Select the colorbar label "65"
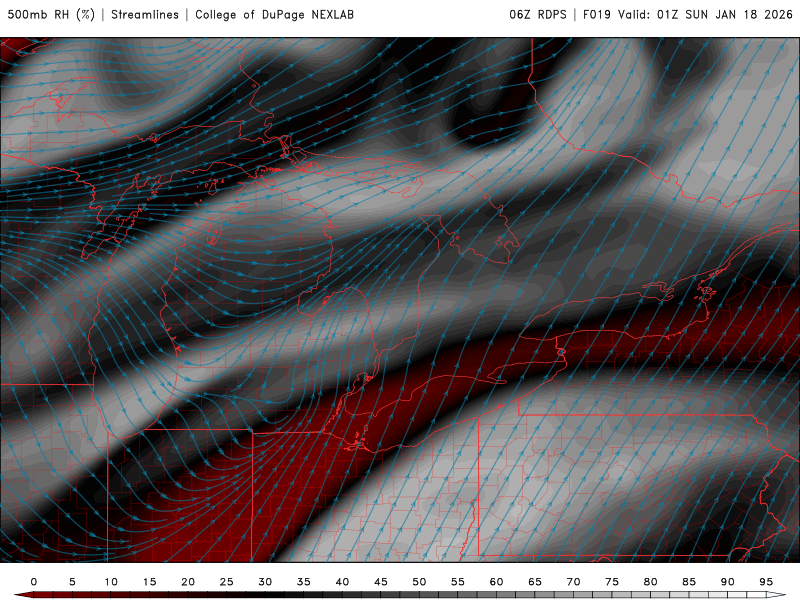The image size is (800, 600). click(535, 582)
